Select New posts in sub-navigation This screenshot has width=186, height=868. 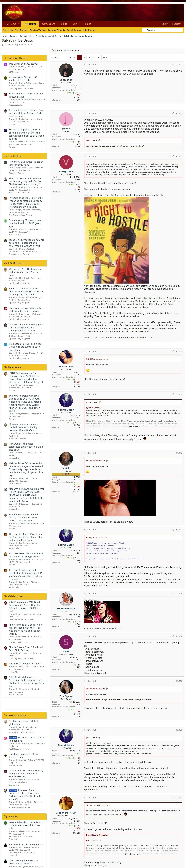[x=8, y=30]
